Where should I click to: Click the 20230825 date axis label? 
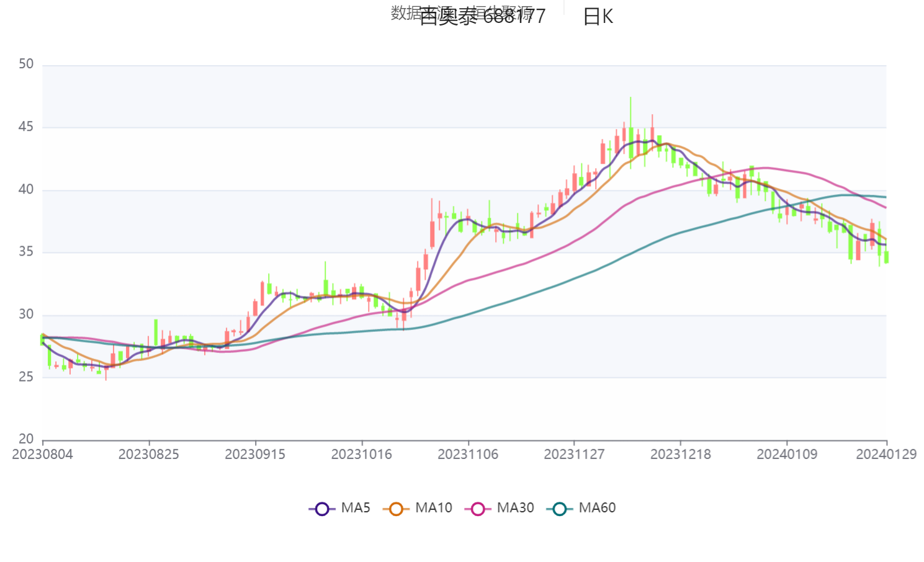pos(149,455)
